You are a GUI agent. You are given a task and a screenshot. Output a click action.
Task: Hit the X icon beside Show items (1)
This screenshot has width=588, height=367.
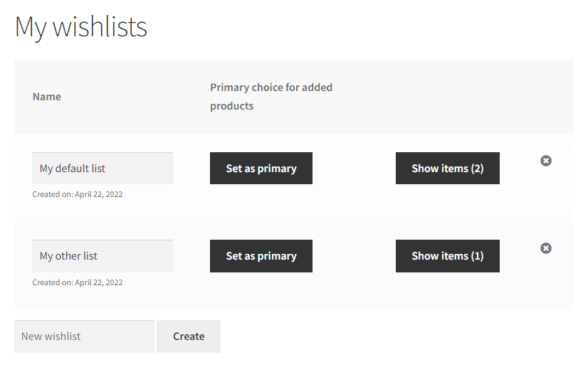click(546, 248)
